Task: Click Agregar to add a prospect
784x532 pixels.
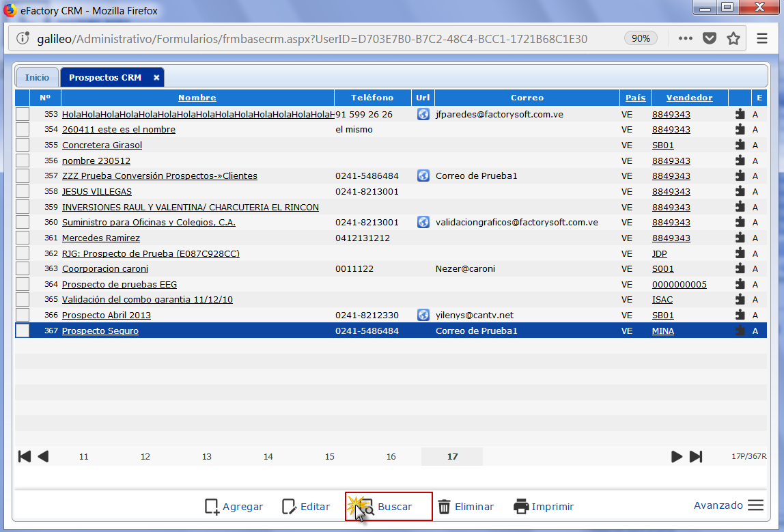Action: click(234, 507)
